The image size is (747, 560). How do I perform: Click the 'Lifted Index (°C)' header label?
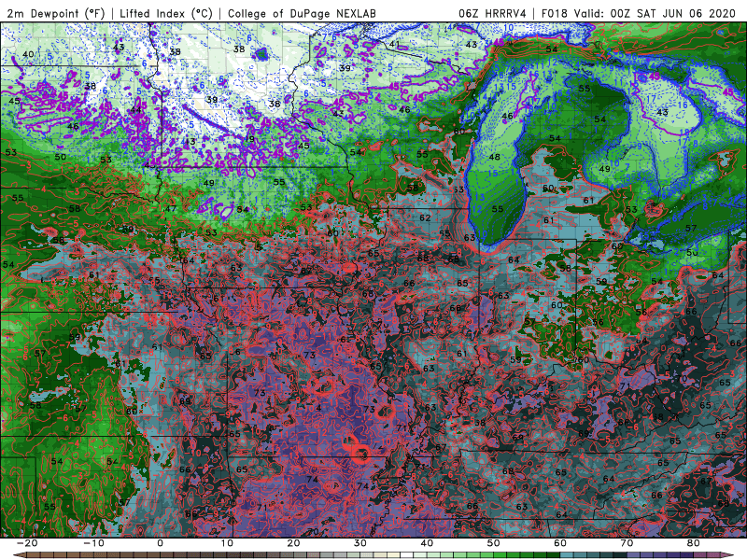pyautogui.click(x=166, y=13)
